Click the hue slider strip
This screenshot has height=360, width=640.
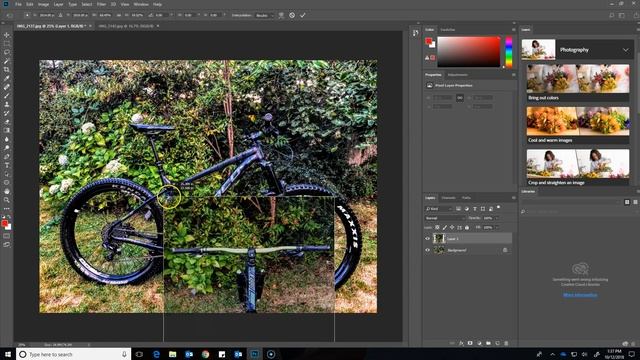509,52
